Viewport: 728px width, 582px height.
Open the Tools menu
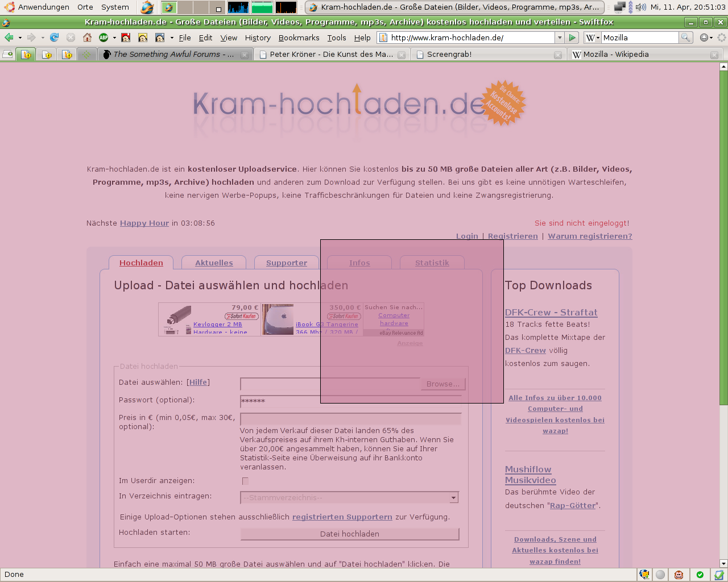(337, 38)
